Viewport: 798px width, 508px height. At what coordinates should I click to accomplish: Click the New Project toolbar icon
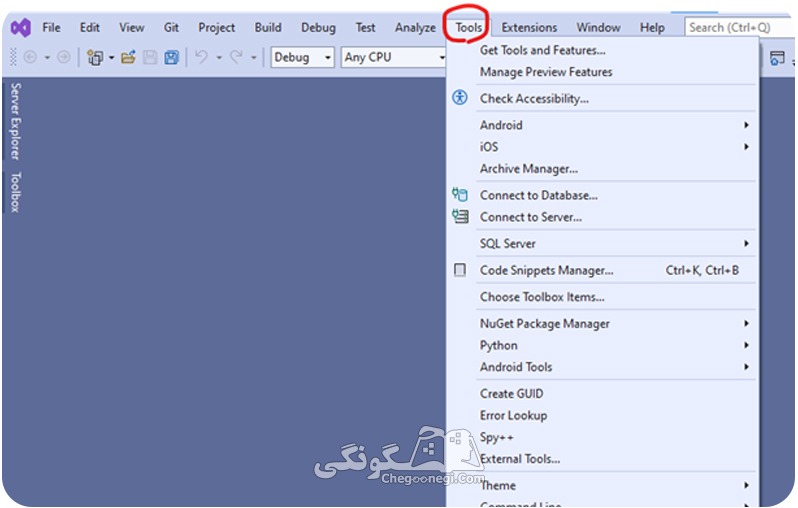click(95, 58)
